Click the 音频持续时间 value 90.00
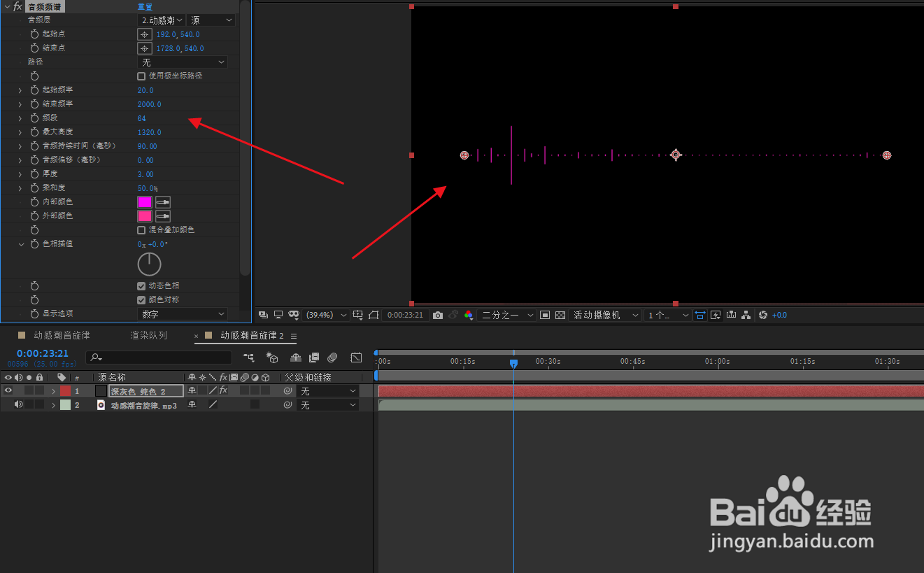Screen dimensions: 924x573 [x=148, y=146]
